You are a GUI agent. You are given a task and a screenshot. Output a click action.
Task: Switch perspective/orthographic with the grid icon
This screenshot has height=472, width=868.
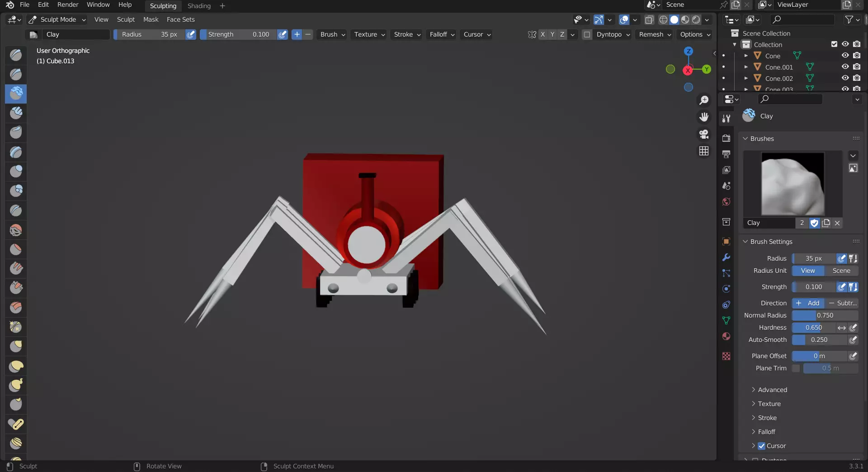pos(704,151)
